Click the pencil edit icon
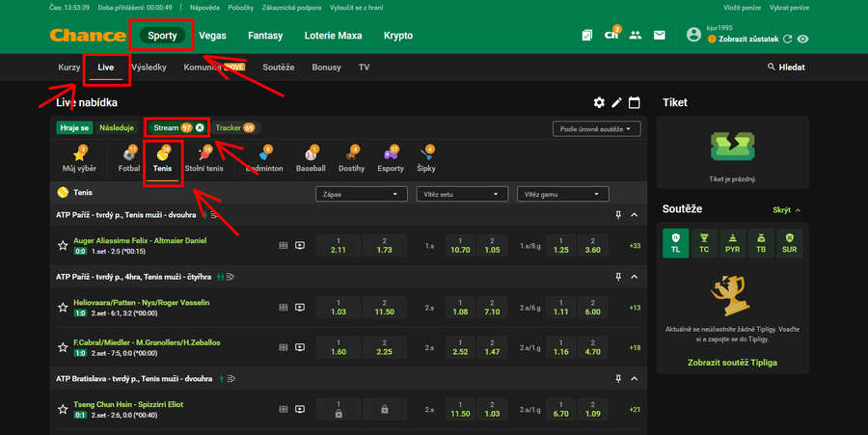The height and width of the screenshot is (435, 868). [617, 102]
